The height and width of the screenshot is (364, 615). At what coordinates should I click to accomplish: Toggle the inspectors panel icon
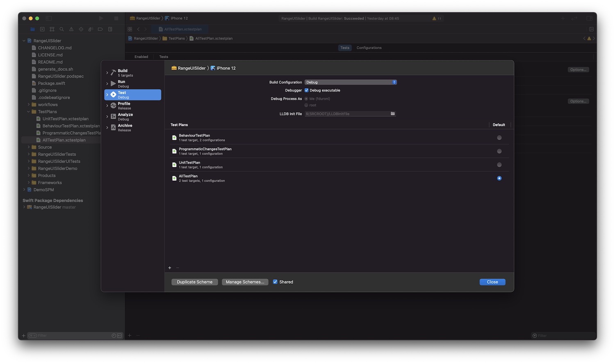point(589,18)
